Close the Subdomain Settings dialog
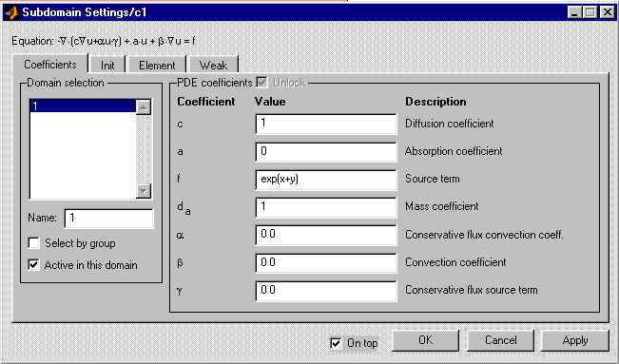Image resolution: width=619 pixels, height=364 pixels. point(607,12)
